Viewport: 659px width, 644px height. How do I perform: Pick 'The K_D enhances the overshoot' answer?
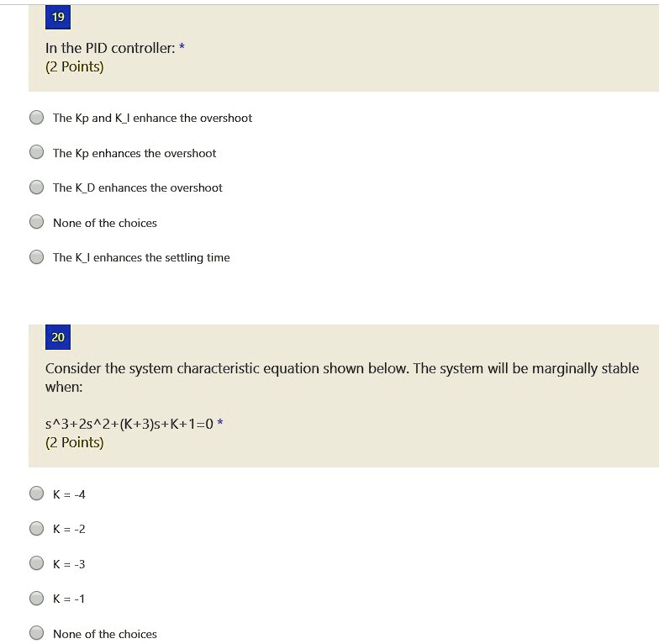pos(37,187)
